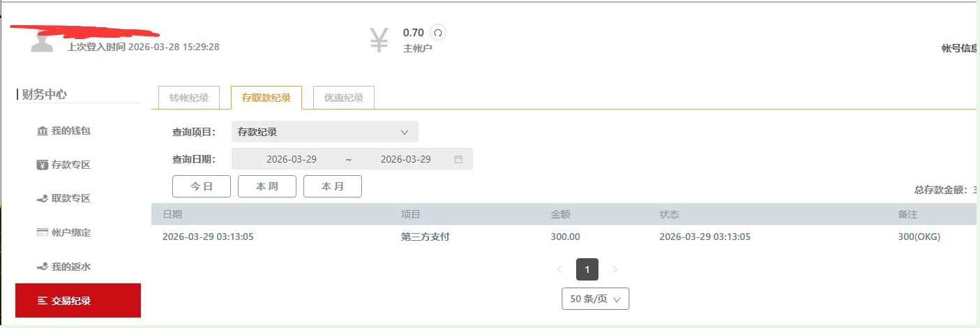Select the 存取款纪录 tab

click(266, 98)
